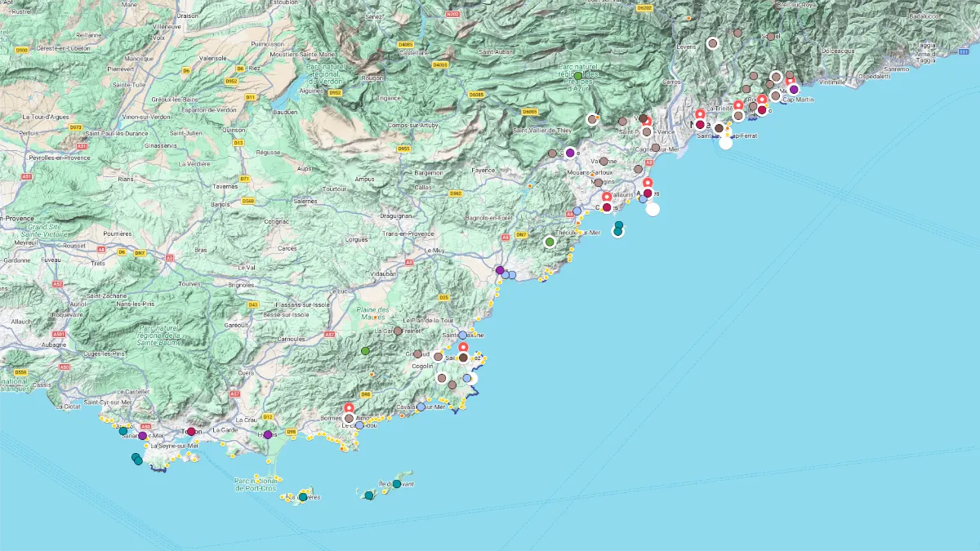Viewport: 980px width, 551px height.
Task: Click the Draguignan town label
Action: pos(397,216)
